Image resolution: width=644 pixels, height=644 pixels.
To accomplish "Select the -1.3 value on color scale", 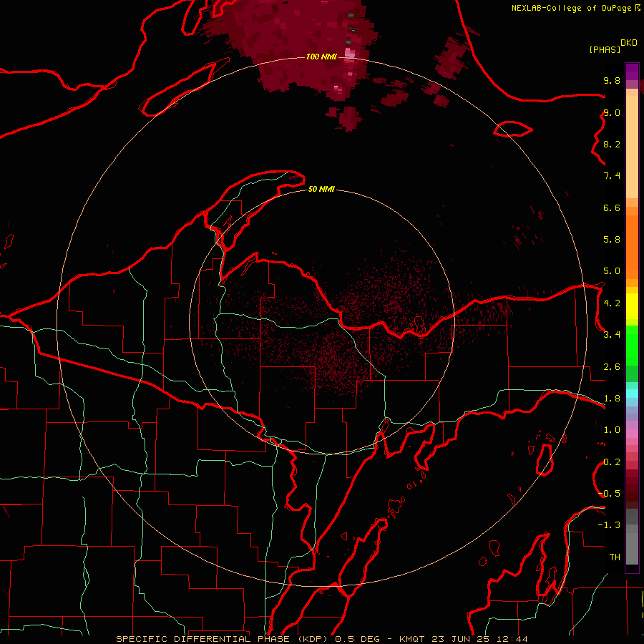I will pos(609,525).
